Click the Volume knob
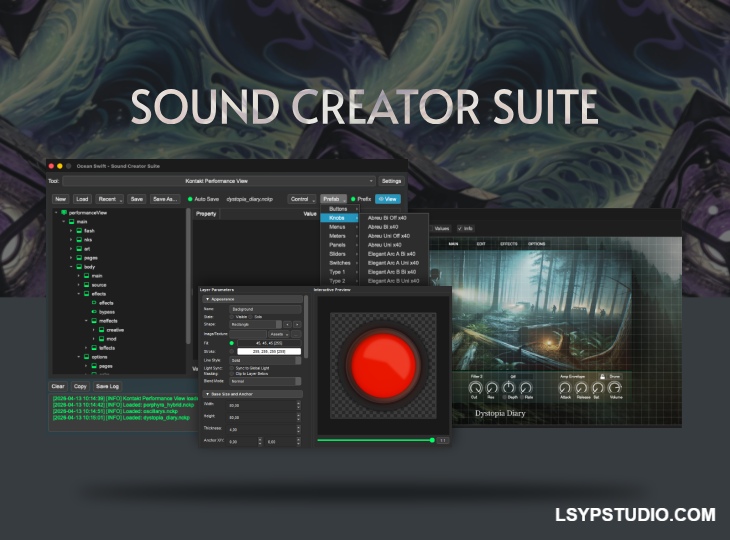Image resolution: width=730 pixels, height=540 pixels. (x=615, y=387)
